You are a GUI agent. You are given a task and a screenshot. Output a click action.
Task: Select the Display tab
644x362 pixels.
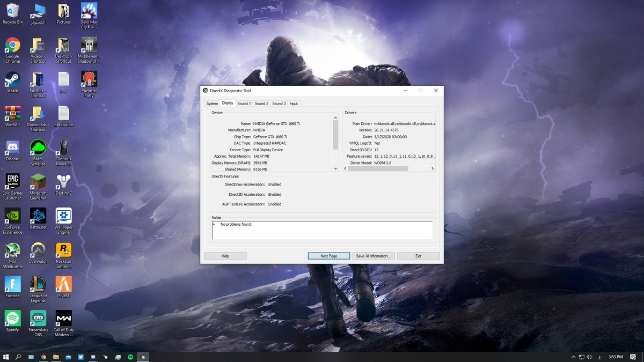click(x=228, y=103)
